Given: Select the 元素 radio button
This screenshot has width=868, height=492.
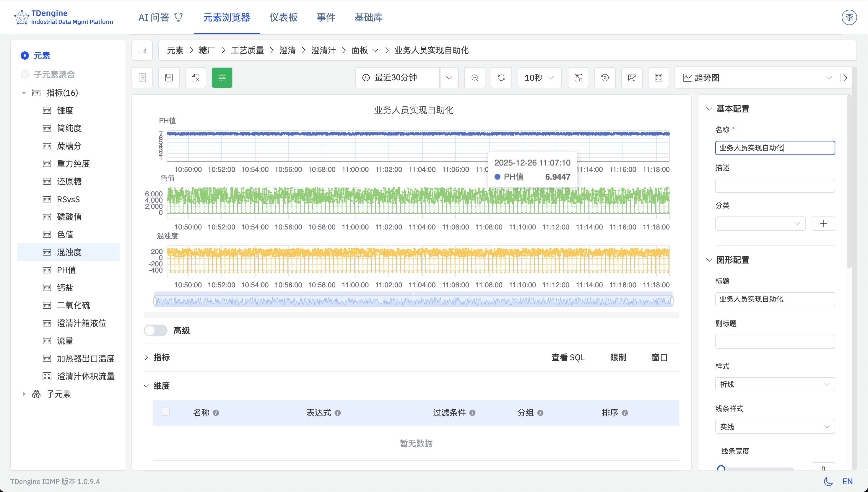Looking at the screenshot, I should coord(25,56).
